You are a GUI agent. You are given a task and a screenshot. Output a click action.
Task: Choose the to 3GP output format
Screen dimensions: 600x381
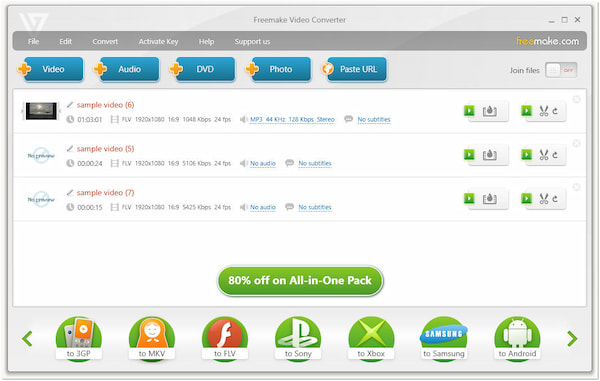point(78,339)
